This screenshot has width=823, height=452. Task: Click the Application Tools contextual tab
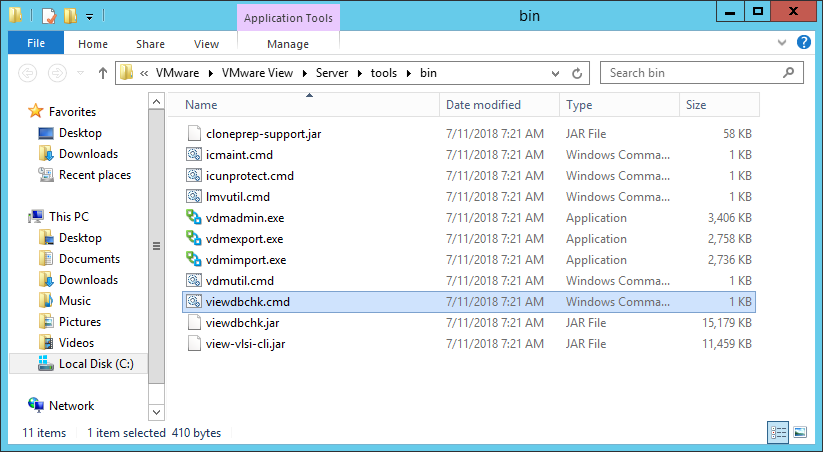click(x=288, y=18)
